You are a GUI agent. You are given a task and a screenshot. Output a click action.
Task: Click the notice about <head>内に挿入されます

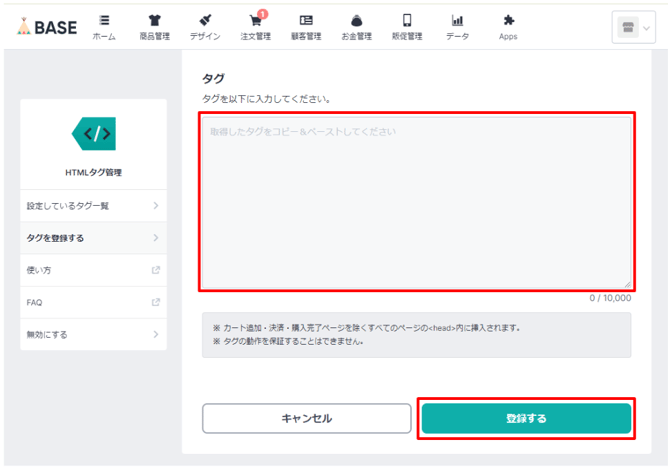pyautogui.click(x=367, y=328)
